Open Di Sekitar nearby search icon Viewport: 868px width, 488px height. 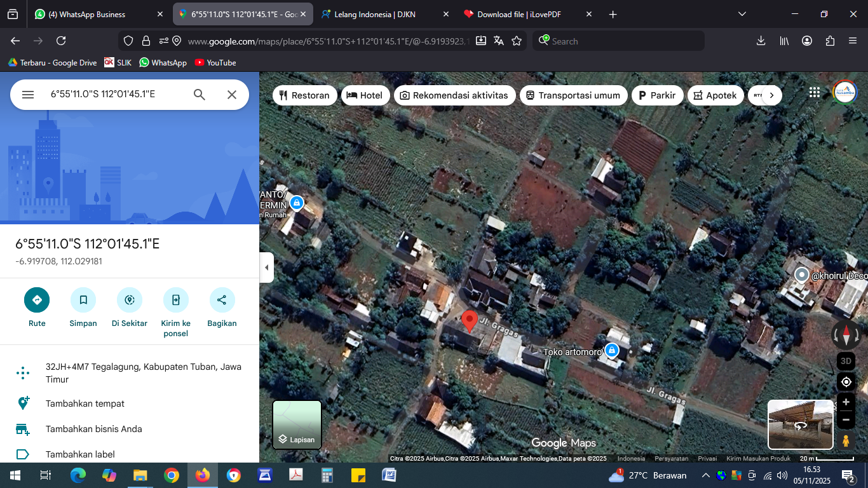(x=129, y=299)
